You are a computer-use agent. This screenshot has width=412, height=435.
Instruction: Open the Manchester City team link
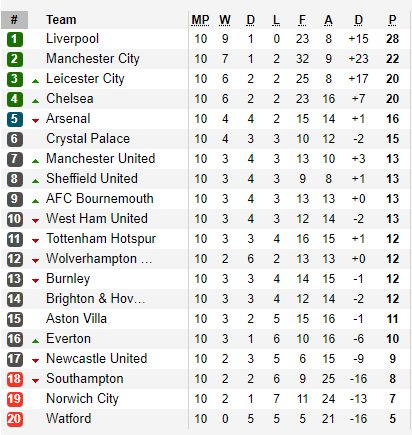tap(93, 59)
